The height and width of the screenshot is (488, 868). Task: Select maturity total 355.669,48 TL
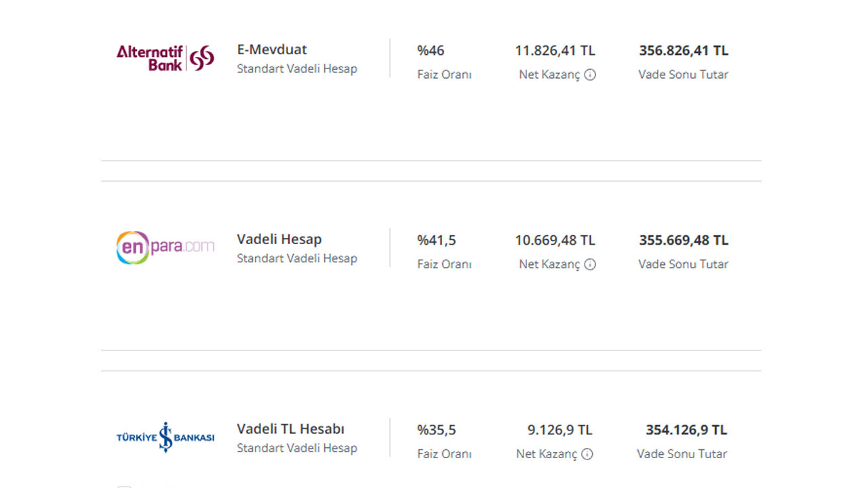point(684,240)
